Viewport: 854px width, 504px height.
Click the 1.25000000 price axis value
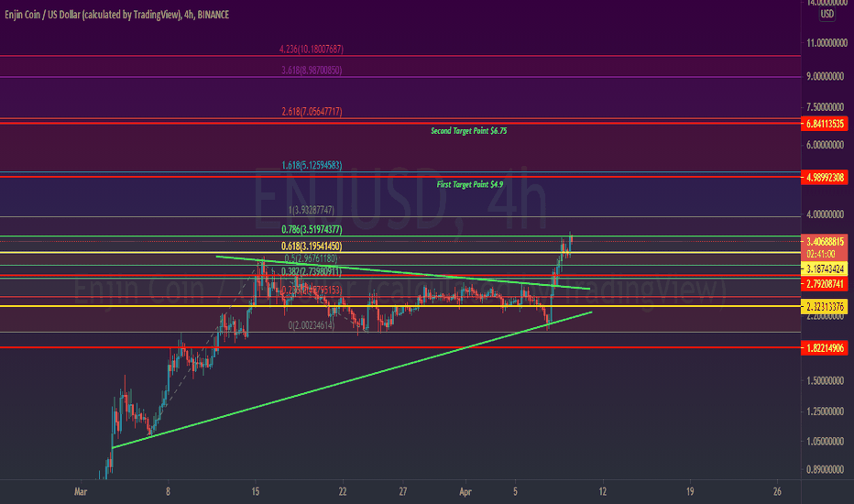(x=827, y=411)
